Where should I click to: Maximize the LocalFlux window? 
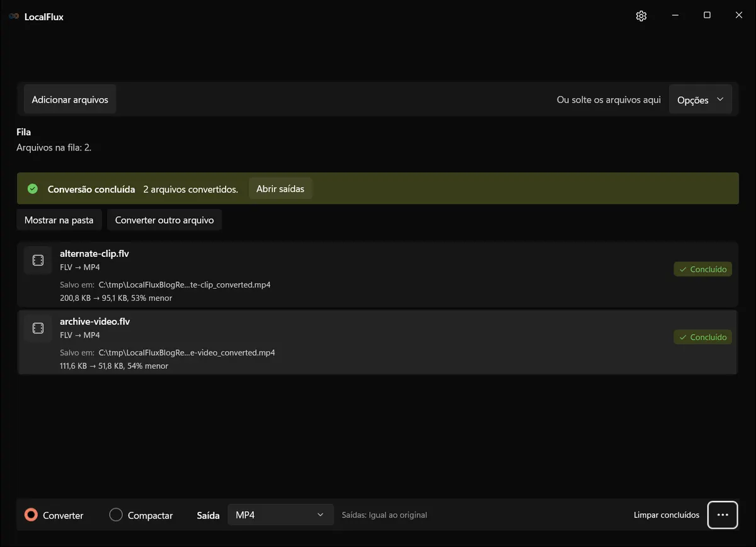point(707,16)
